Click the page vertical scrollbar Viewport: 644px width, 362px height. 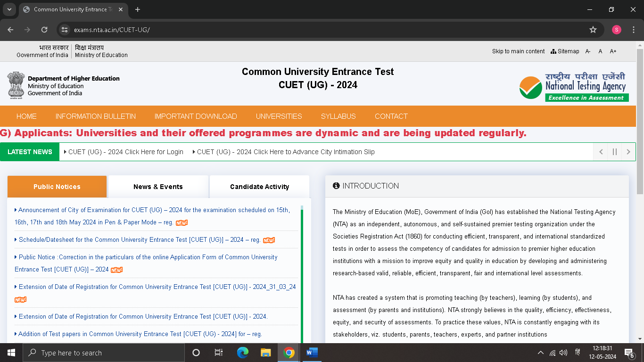(640, 121)
